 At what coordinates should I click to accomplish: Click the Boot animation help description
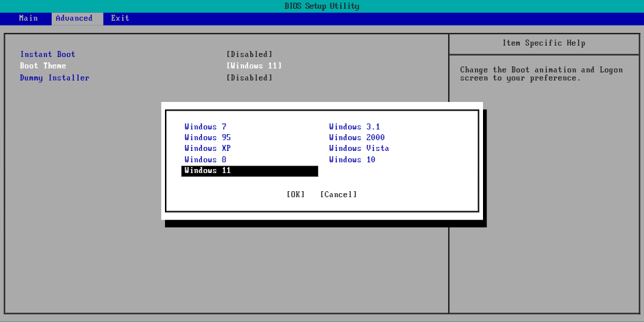(x=541, y=74)
